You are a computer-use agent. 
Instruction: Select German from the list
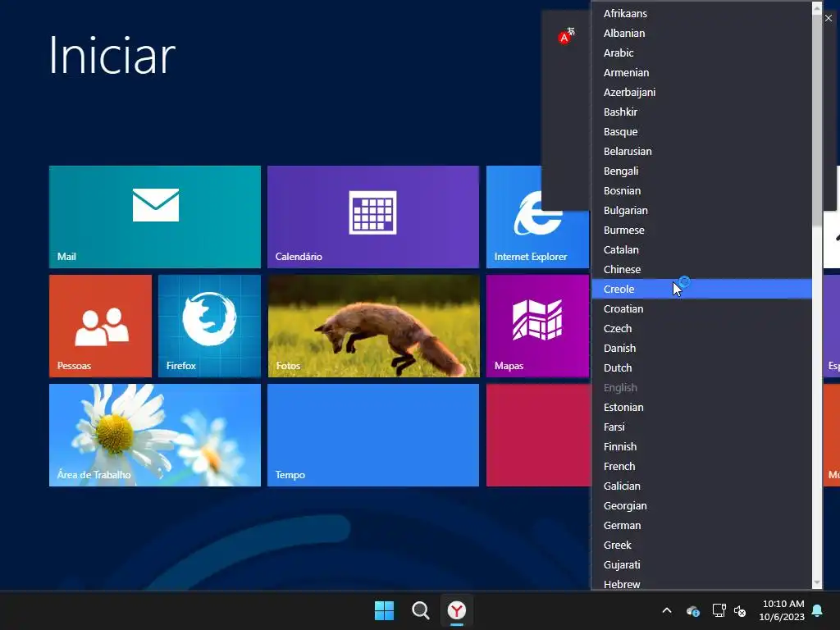pos(702,526)
